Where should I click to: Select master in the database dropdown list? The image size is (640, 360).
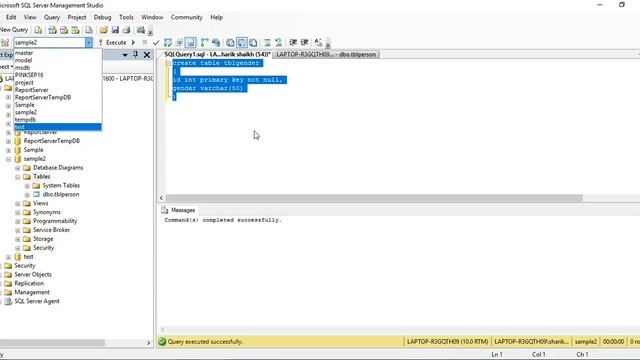pyautogui.click(x=58, y=53)
